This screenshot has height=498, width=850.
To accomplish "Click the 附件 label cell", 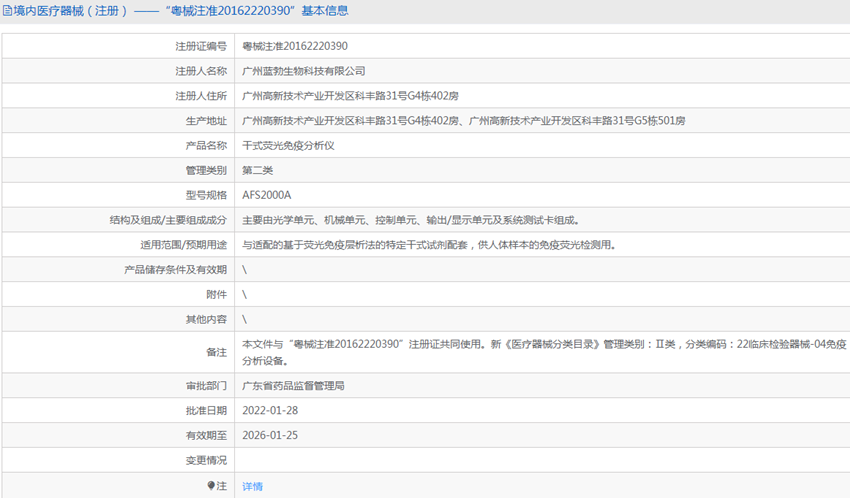I will click(x=118, y=295).
